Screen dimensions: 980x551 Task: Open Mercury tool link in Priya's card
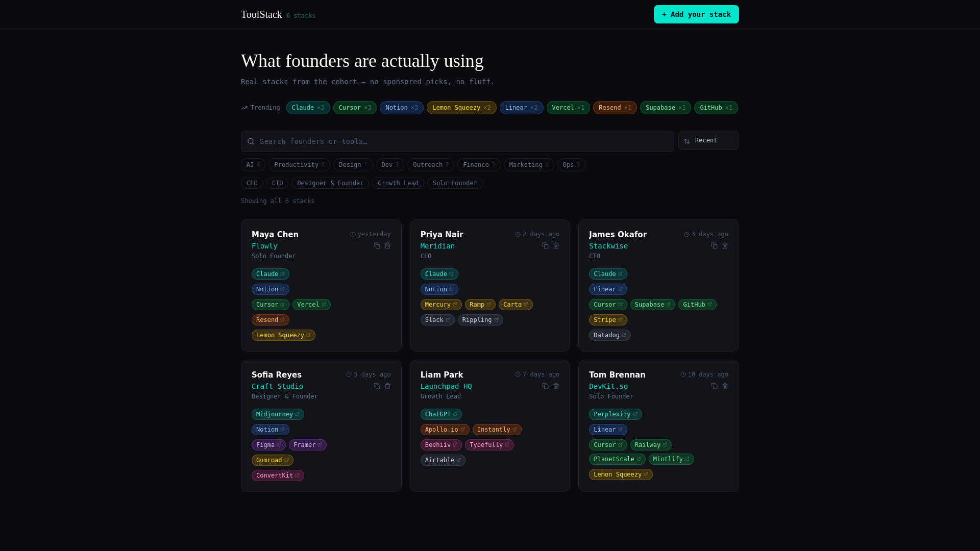point(441,305)
